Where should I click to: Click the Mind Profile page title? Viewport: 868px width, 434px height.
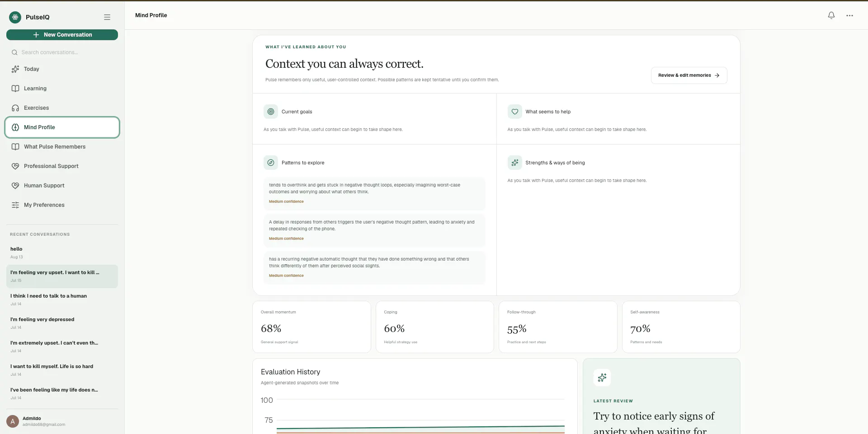[x=151, y=15]
